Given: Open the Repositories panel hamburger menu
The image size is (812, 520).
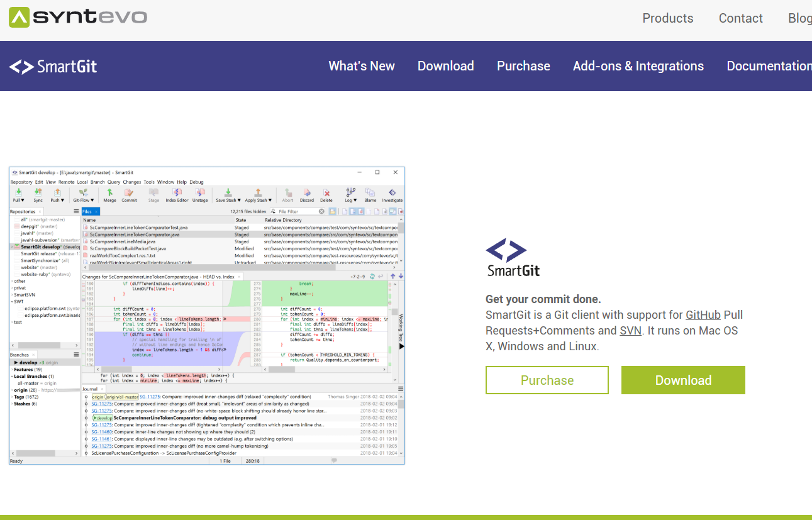Looking at the screenshot, I should (76, 212).
